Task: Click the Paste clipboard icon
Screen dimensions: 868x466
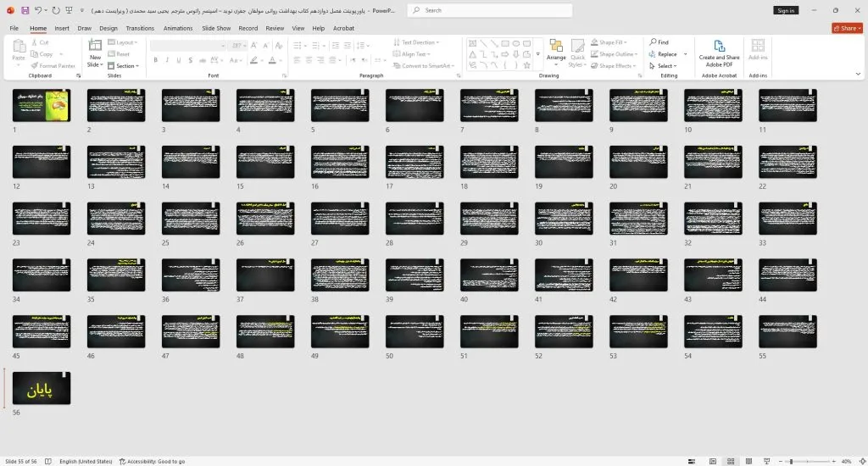Action: (19, 47)
